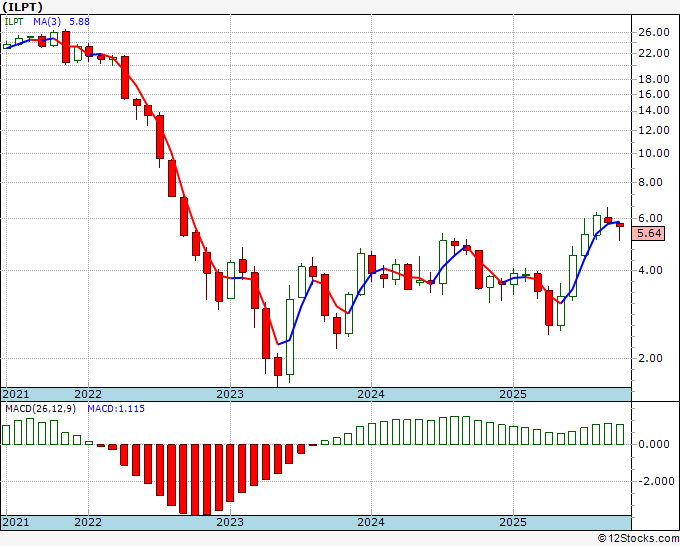Click 2025 on the price chart time axis
Viewport: 680px width, 546px height.
tap(513, 394)
